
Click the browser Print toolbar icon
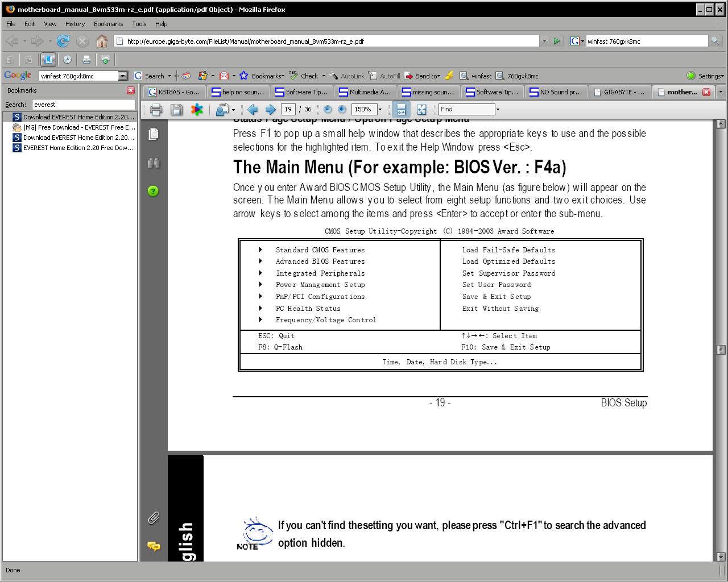pyautogui.click(x=86, y=59)
